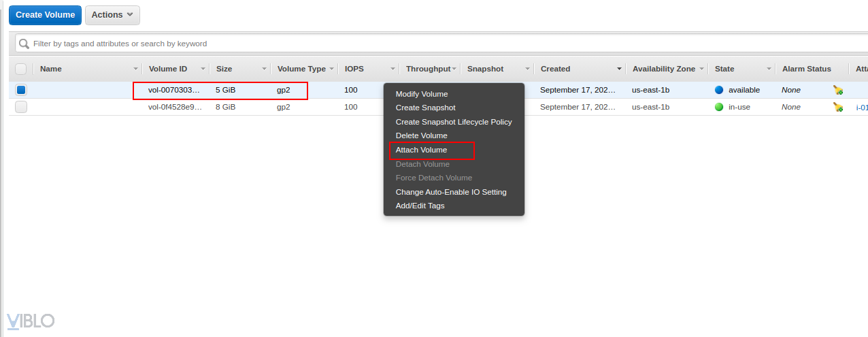Screen dimensions: 868x337
Task: Click the Name column header label
Action: tap(51, 69)
